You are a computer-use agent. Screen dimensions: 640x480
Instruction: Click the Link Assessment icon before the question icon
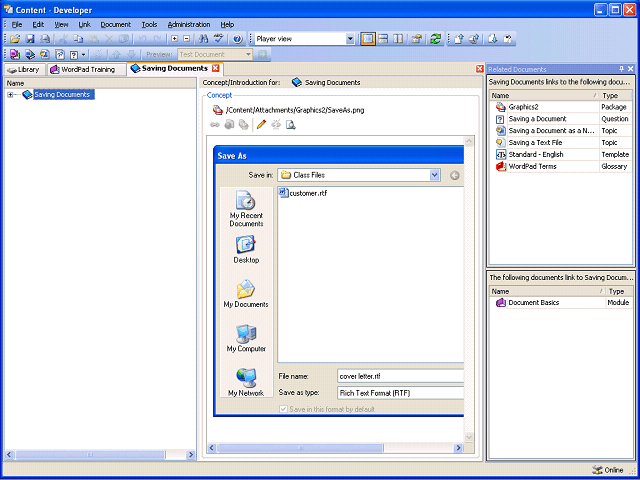(x=60, y=54)
